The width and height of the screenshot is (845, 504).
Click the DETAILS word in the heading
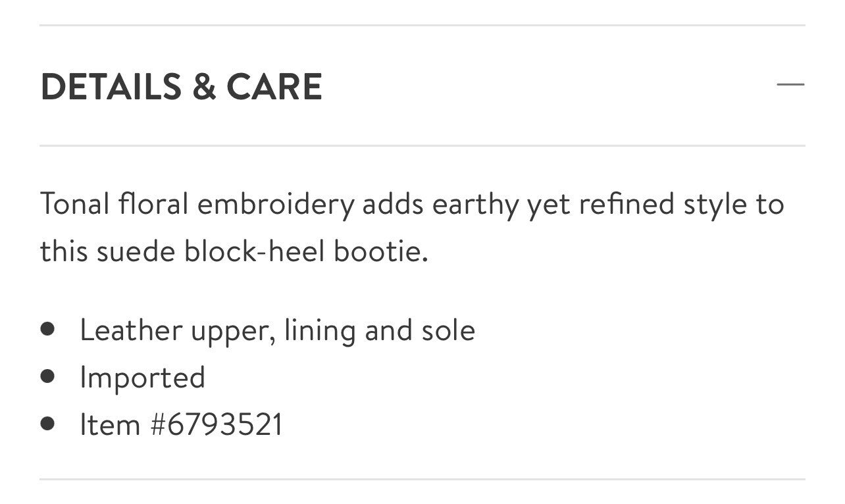111,87
